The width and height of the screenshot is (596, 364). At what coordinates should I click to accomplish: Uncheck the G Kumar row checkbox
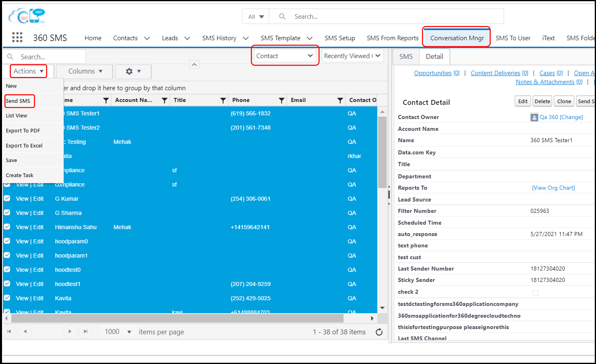coord(7,198)
